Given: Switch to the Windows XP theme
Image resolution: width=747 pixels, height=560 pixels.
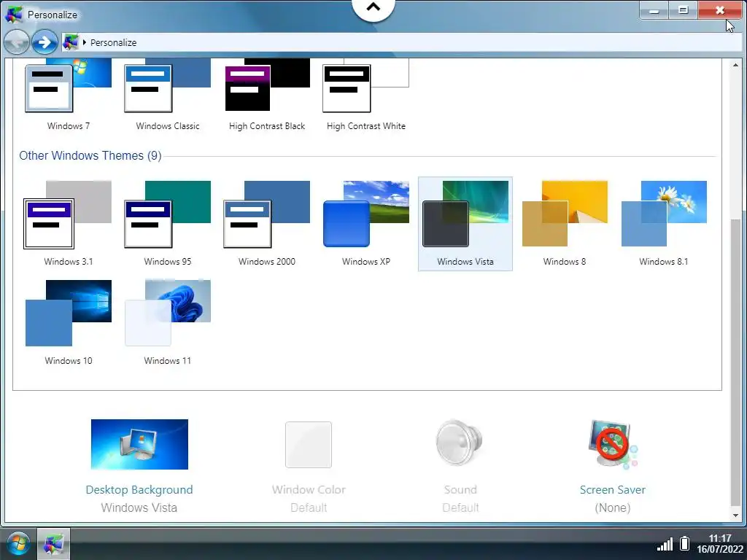Looking at the screenshot, I should pyautogui.click(x=366, y=224).
